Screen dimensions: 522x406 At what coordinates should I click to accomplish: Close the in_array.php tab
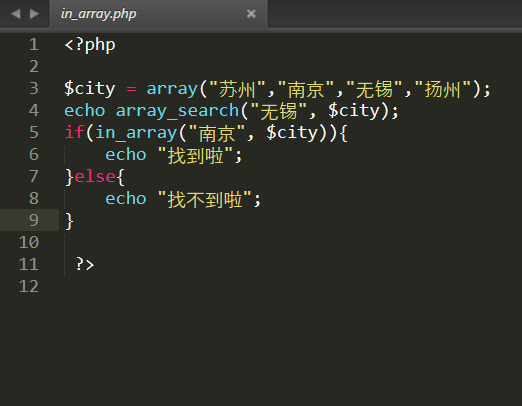(x=251, y=14)
